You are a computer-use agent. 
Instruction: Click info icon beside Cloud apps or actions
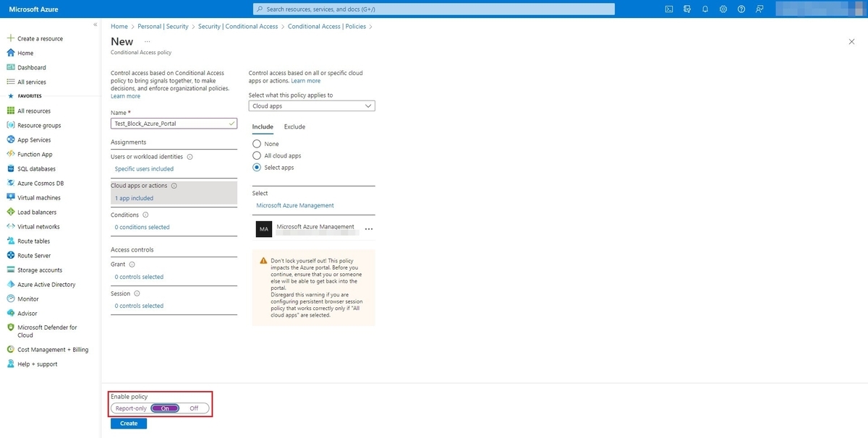coord(174,186)
